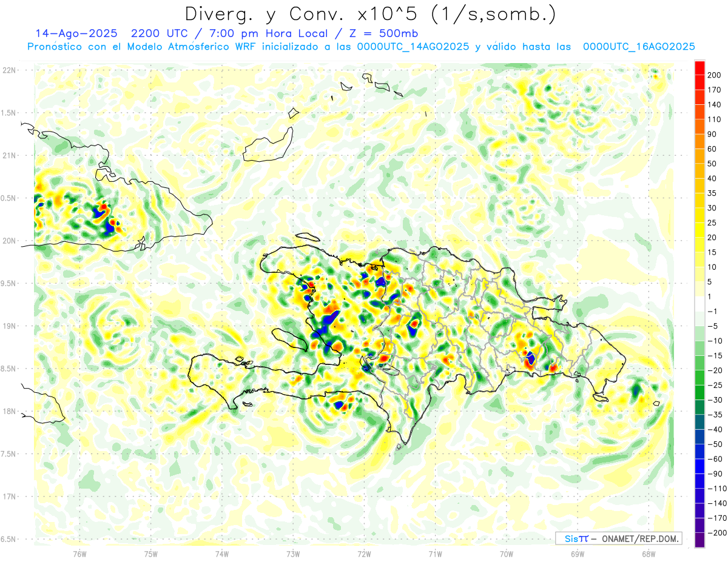
Task: Click the blue 'Sis' logo text
Action: tap(572, 538)
